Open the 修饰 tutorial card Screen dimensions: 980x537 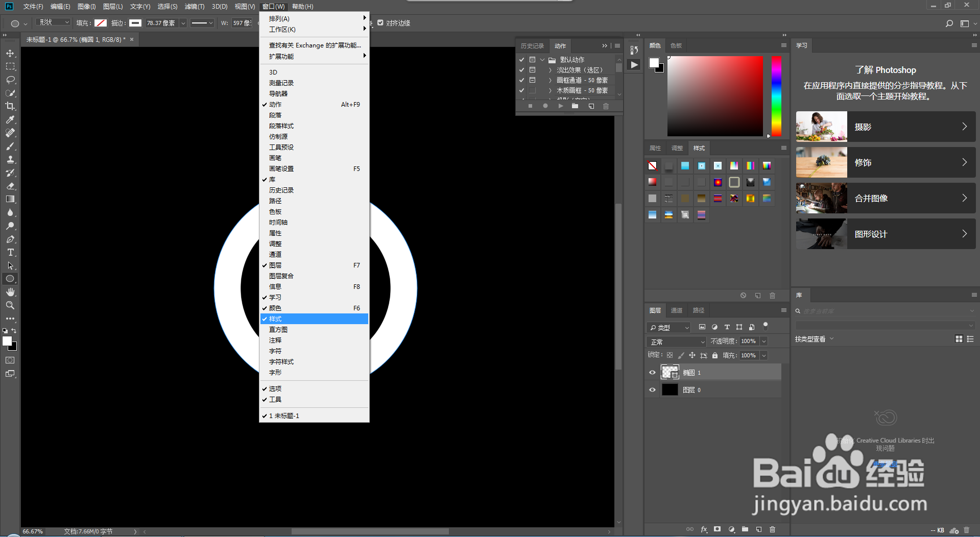tap(886, 162)
